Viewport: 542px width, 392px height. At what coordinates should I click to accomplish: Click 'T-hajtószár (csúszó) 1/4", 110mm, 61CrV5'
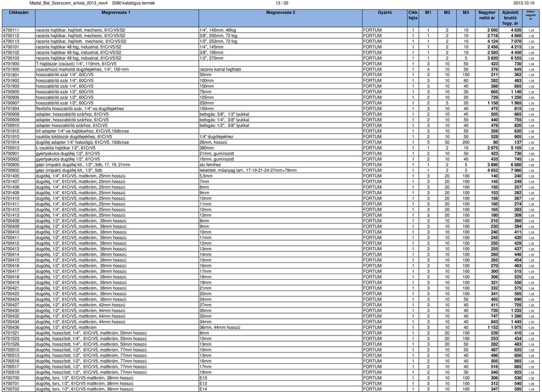click(76, 64)
